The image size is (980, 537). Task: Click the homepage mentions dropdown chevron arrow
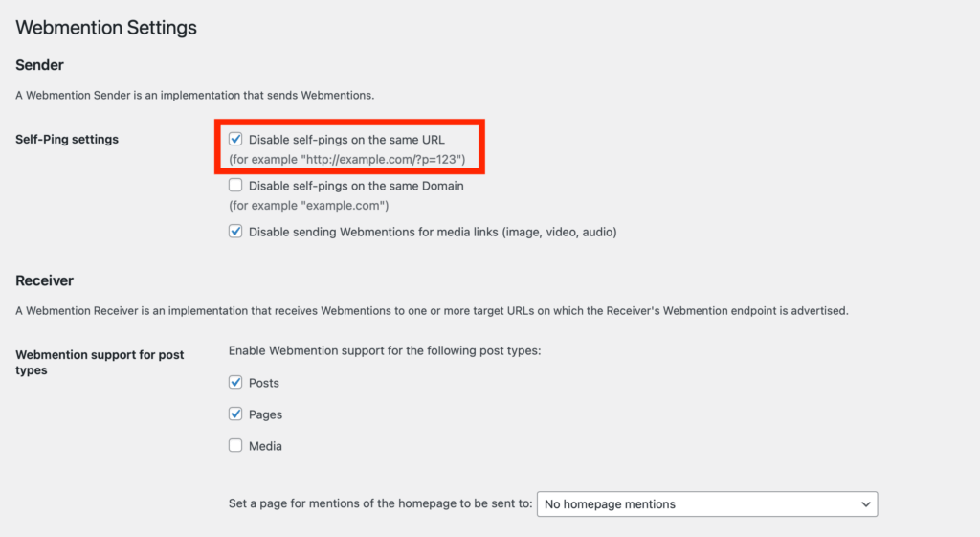(x=866, y=504)
